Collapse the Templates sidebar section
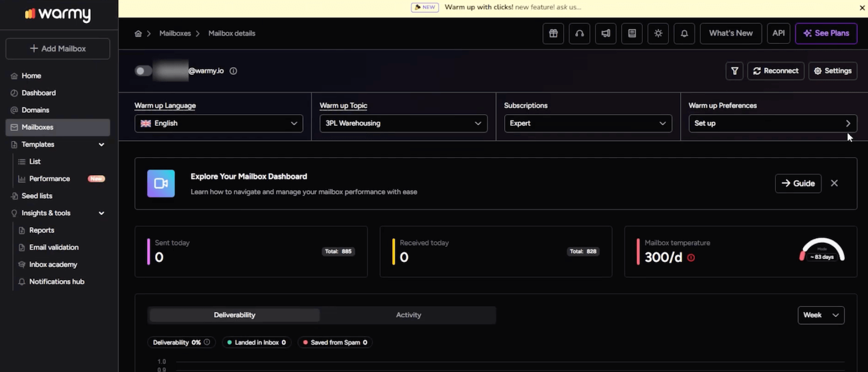Image resolution: width=868 pixels, height=372 pixels. pyautogui.click(x=101, y=144)
